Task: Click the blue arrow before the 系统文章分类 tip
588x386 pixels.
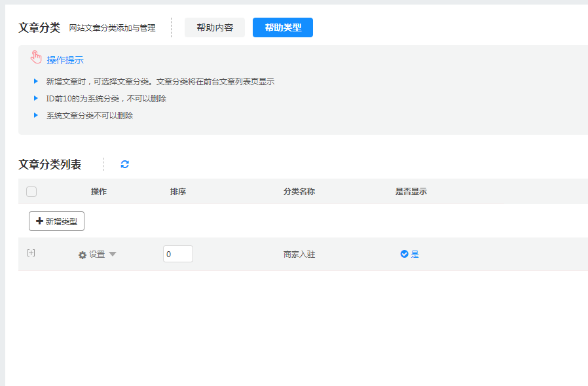Action: pyautogui.click(x=36, y=115)
